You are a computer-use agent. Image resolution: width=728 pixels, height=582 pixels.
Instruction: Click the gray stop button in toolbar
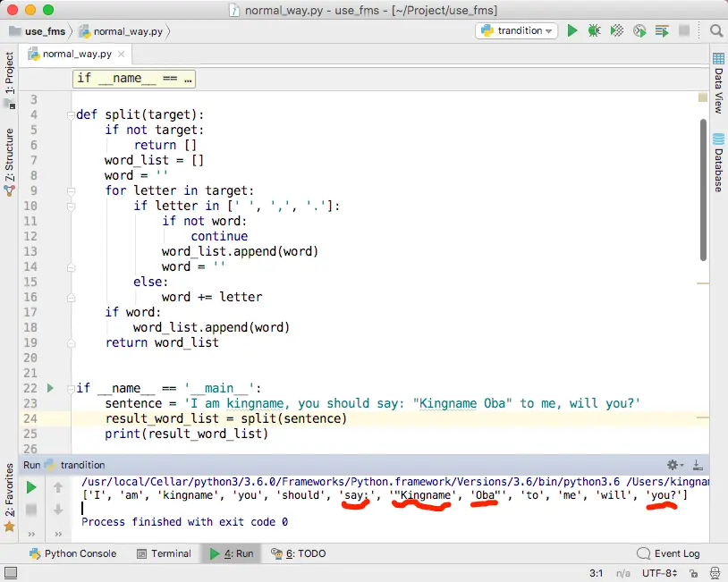pos(684,31)
